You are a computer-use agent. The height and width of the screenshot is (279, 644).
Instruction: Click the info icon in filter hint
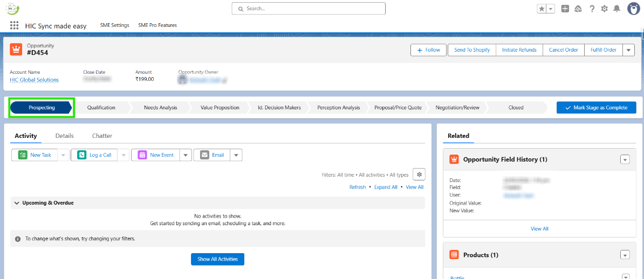tap(18, 239)
